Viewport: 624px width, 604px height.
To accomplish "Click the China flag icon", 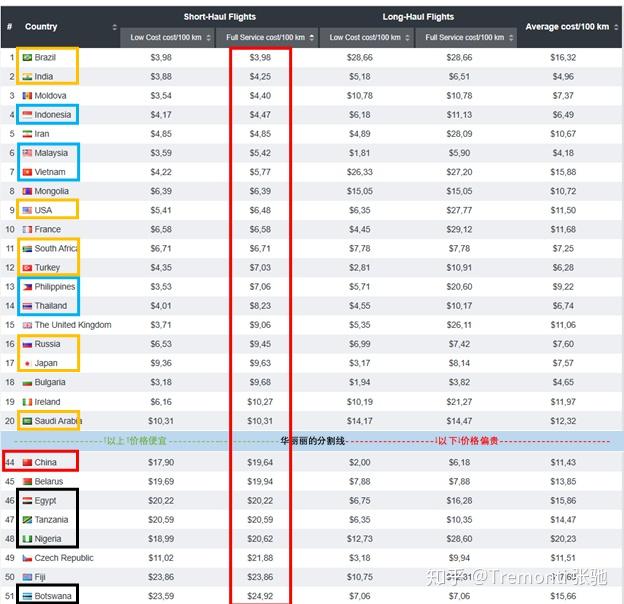I will click(x=27, y=463).
